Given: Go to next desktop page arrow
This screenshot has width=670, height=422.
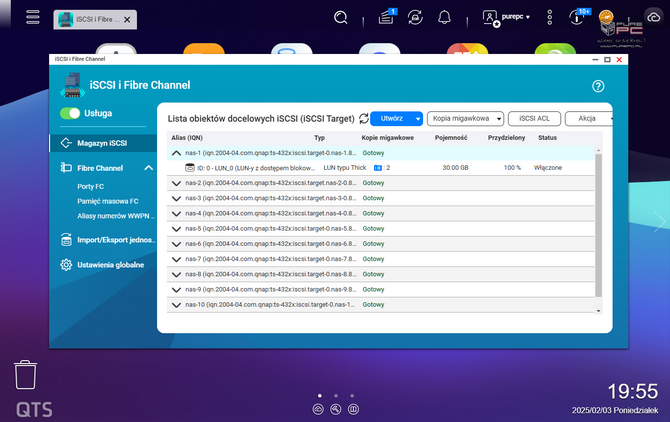Looking at the screenshot, I should tap(660, 222).
